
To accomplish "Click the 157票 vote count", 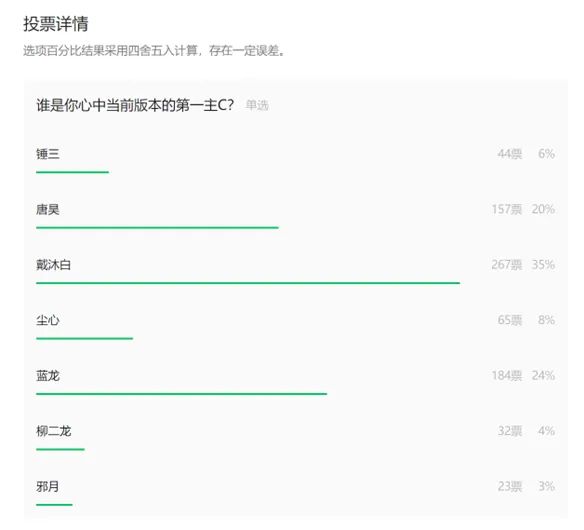I will pos(507,209).
